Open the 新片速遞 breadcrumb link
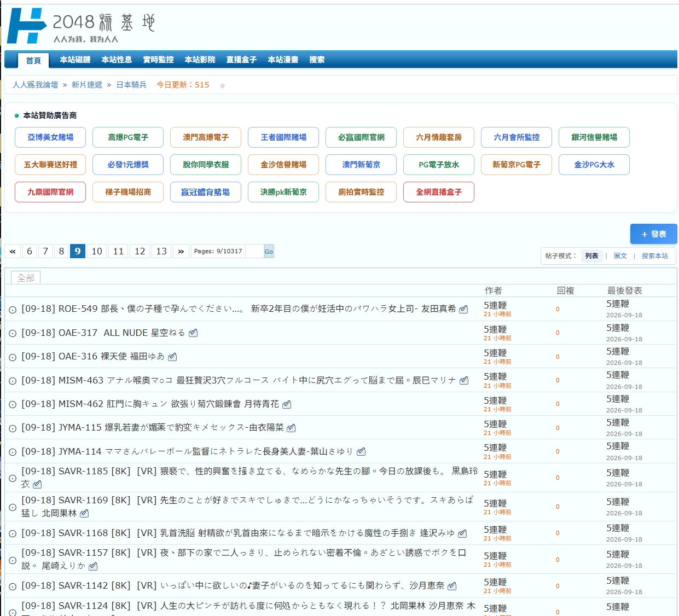The image size is (679, 616). pyautogui.click(x=87, y=85)
